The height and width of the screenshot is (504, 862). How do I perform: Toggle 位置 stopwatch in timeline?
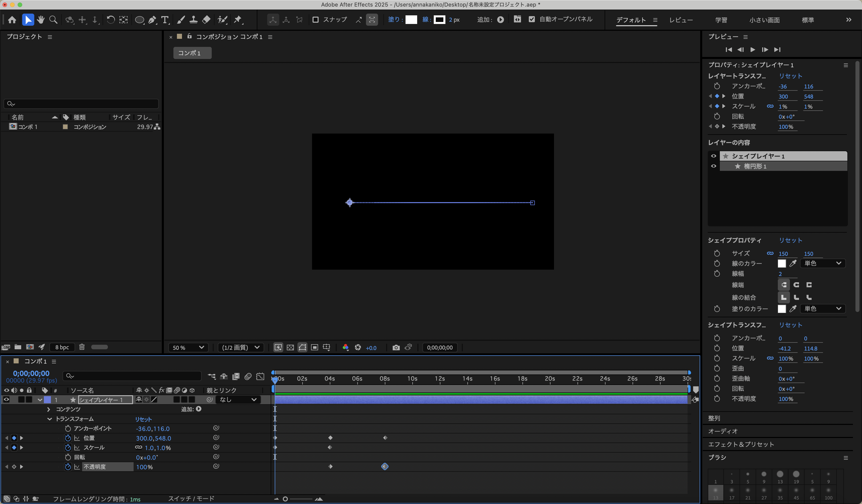pos(68,438)
